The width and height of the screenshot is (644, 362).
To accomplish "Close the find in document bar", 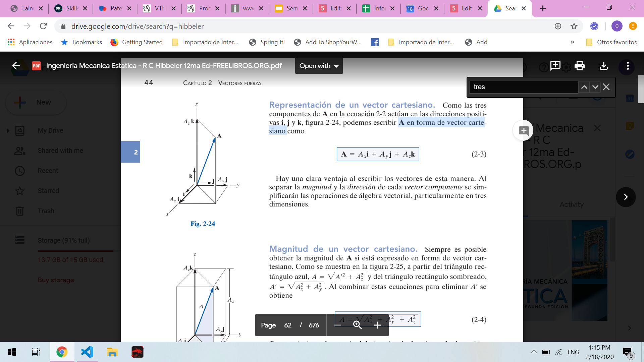I will 606,87.
